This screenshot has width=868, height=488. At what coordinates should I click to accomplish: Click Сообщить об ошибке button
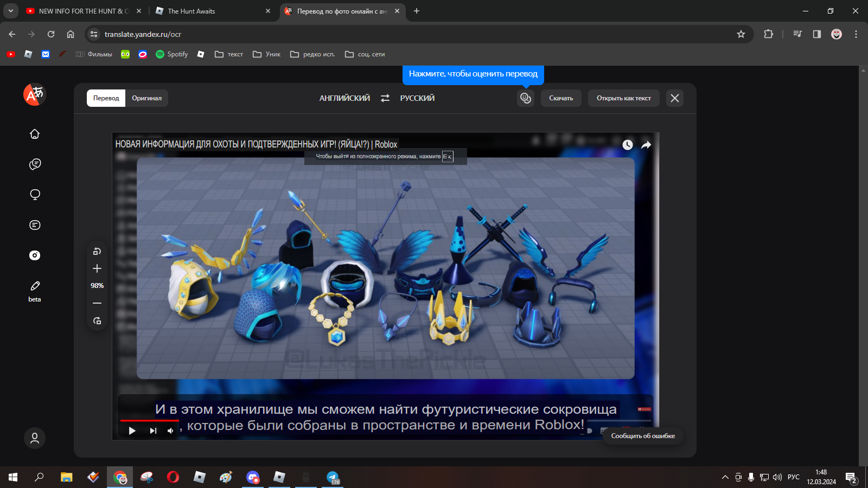(643, 436)
